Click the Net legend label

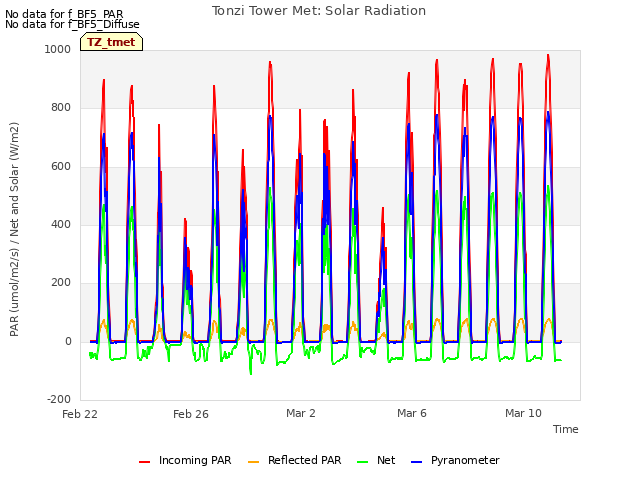(386, 460)
